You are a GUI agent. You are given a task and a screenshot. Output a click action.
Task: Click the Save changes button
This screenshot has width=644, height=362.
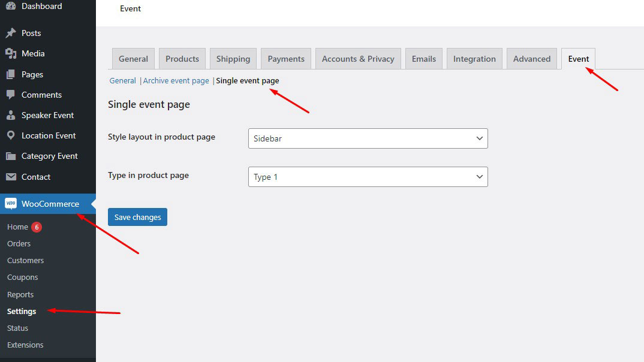coord(137,217)
